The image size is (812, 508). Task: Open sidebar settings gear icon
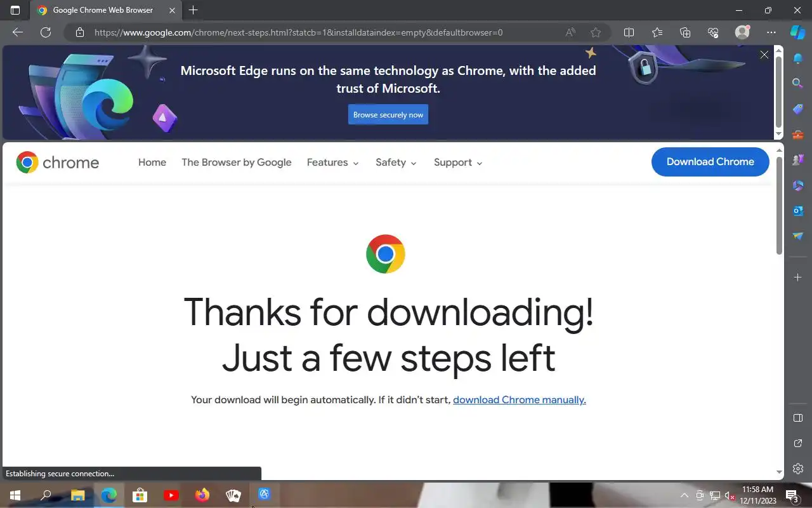pyautogui.click(x=798, y=469)
